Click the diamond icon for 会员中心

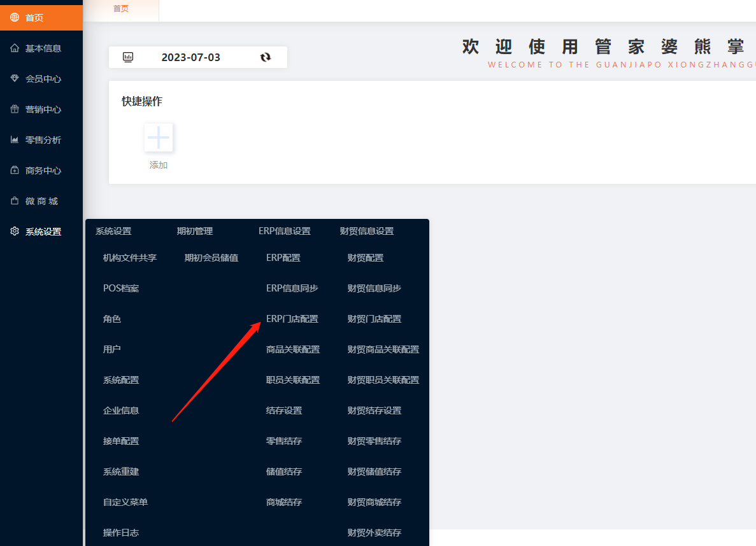15,78
